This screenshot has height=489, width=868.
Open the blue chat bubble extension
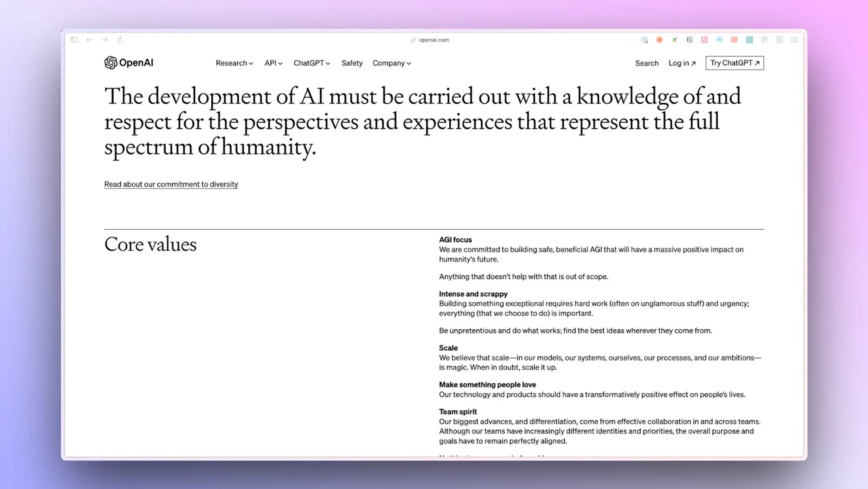720,40
